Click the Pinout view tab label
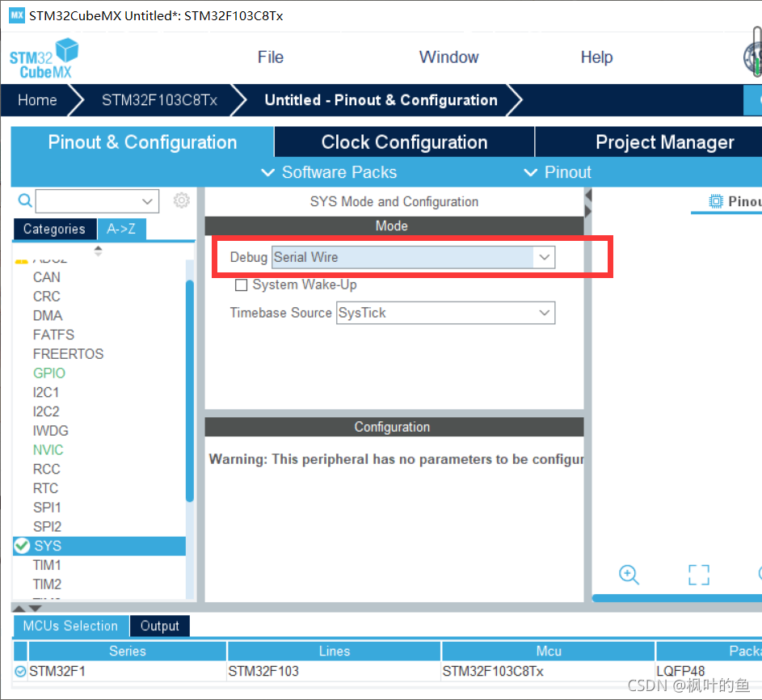Viewport: 762px width, 700px height. tap(744, 201)
